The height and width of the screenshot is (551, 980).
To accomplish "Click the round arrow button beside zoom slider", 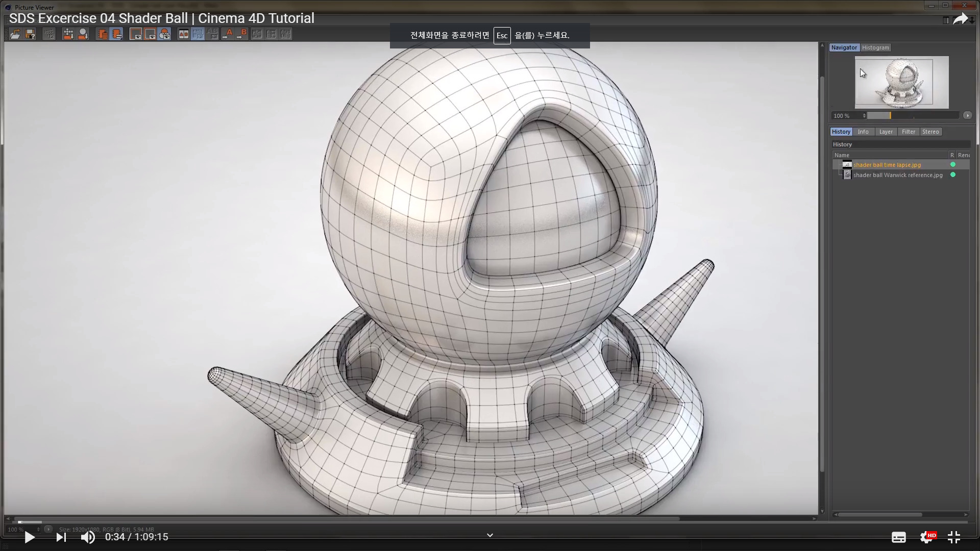I will [x=967, y=116].
